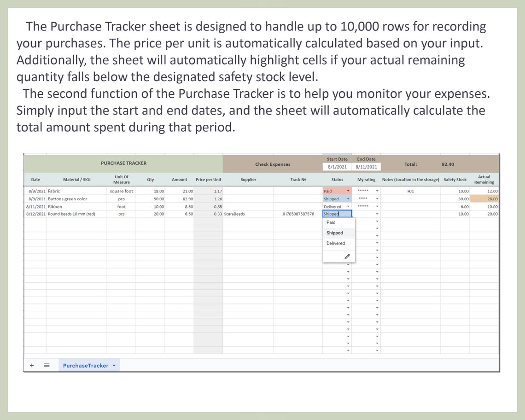
Task: Click the dropdown arrow on the Delivered status
Action: (349, 206)
